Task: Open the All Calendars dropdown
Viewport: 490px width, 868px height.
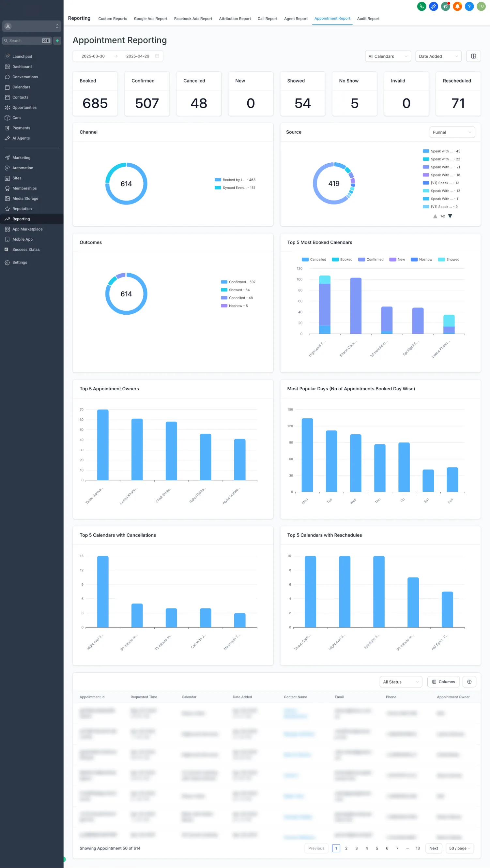Action: click(388, 56)
